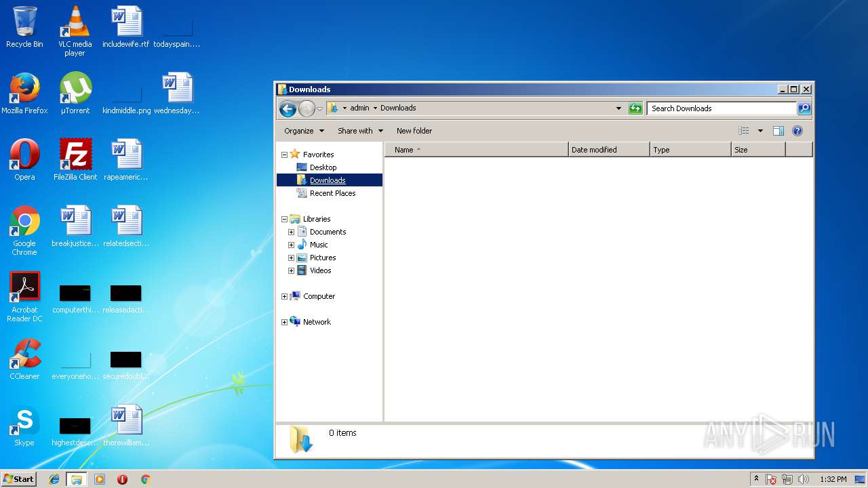Screen dimensions: 868x488
Task: Open Google Chrome desktop shortcut
Action: 24,230
